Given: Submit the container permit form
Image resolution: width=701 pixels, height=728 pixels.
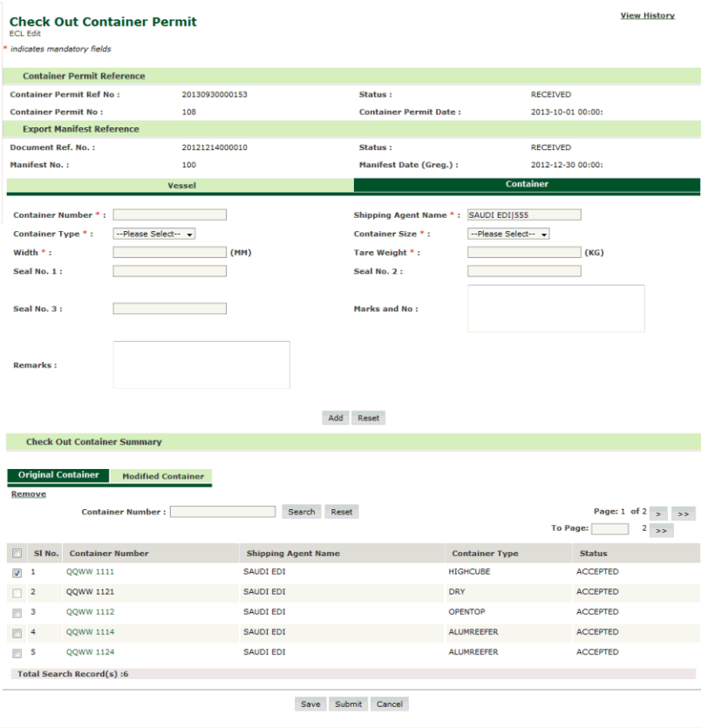Looking at the screenshot, I should coord(348,704).
